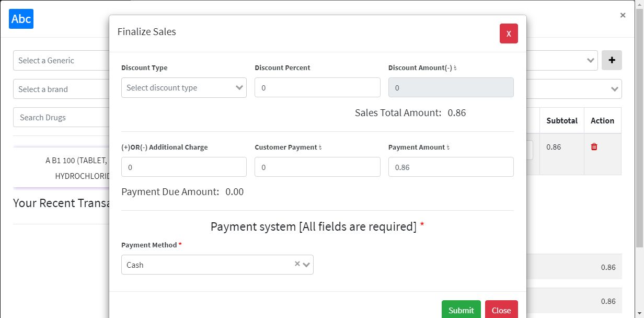Click the red X icon in Finalize Sales header
The width and height of the screenshot is (644, 318).
click(509, 33)
